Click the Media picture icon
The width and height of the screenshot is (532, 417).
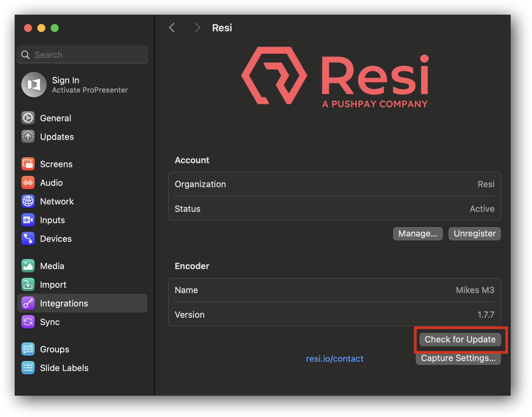coord(28,266)
